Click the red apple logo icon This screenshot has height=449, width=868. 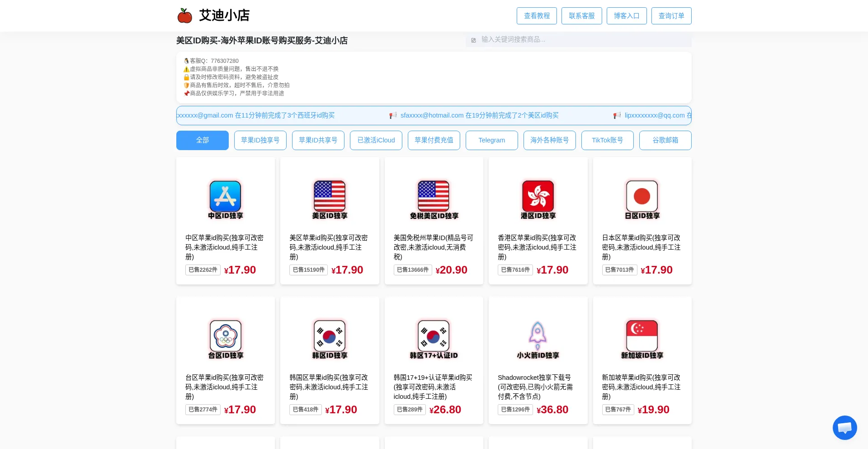(184, 15)
